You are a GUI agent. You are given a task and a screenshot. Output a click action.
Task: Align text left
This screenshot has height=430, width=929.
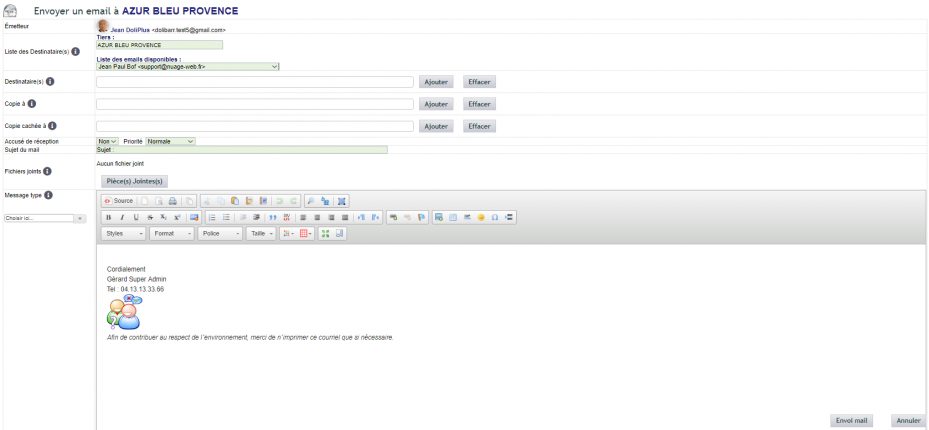[303, 217]
